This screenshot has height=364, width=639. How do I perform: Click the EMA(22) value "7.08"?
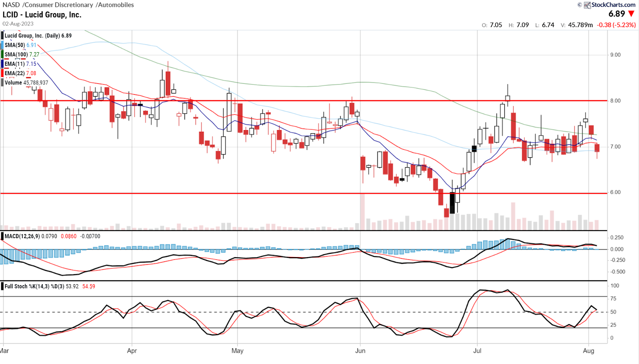[x=31, y=73]
